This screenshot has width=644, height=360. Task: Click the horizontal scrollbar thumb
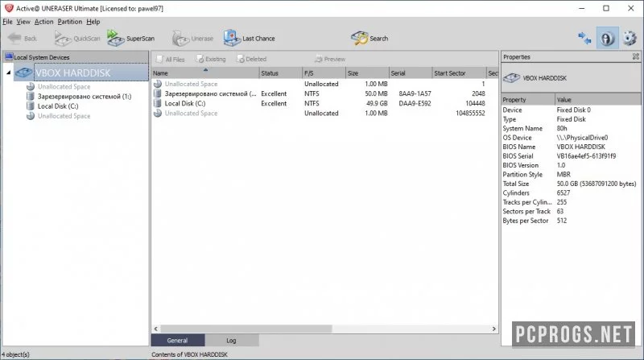coord(246,329)
